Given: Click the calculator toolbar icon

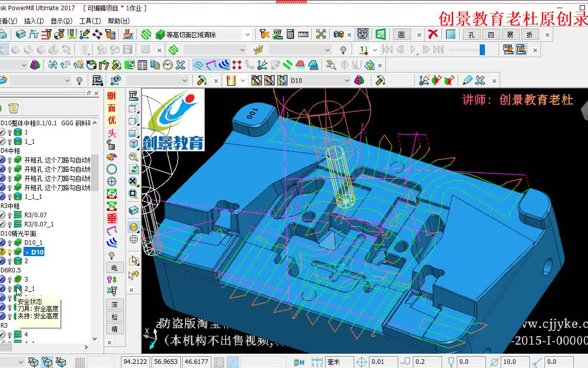Looking at the screenshot, I should pos(290,34).
